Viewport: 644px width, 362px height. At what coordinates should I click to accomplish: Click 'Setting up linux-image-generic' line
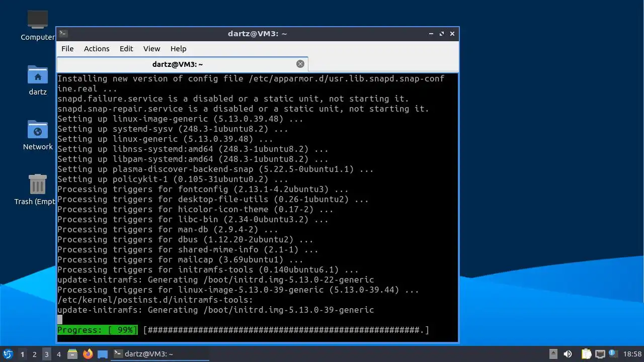click(180, 119)
